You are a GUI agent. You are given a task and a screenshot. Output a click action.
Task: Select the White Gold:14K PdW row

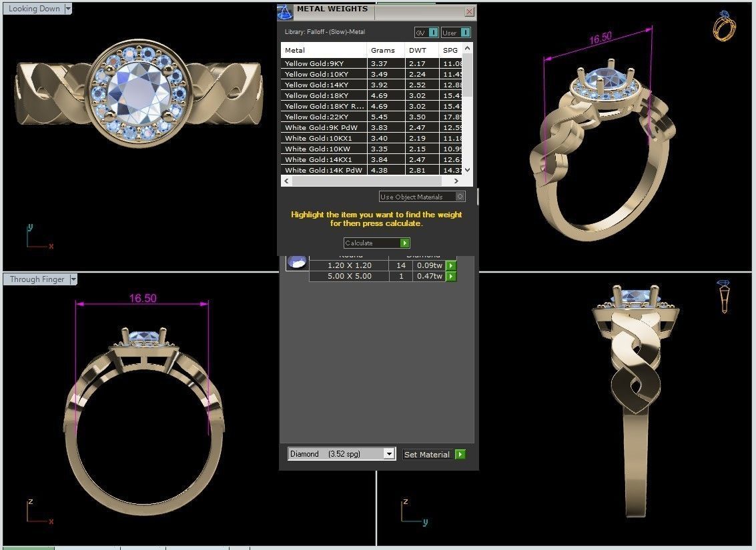tap(371, 170)
